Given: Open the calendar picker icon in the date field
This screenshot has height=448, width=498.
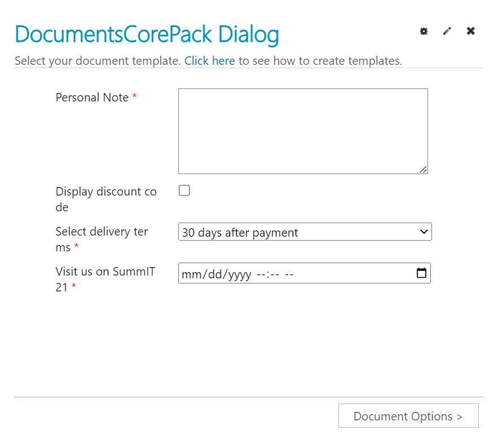Looking at the screenshot, I should (421, 273).
